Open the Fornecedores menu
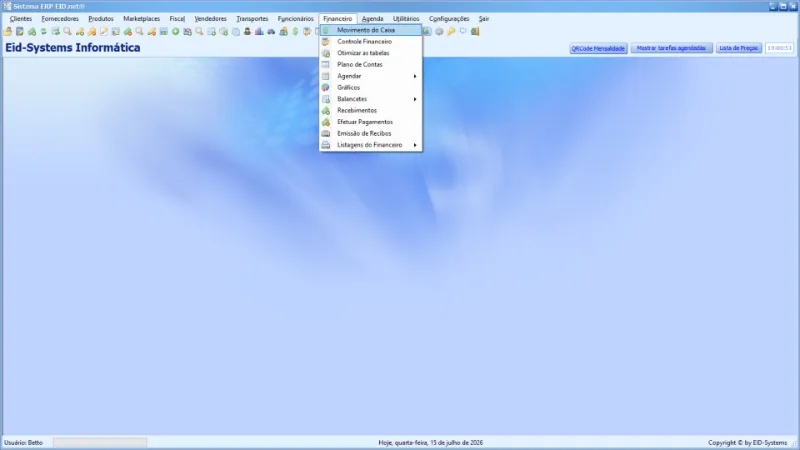The height and width of the screenshot is (450, 800). tap(60, 18)
